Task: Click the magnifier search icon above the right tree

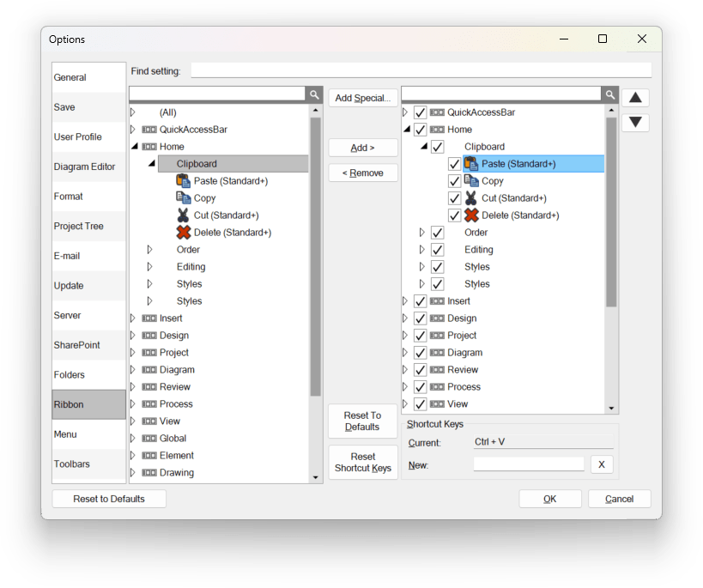Action: click(609, 94)
